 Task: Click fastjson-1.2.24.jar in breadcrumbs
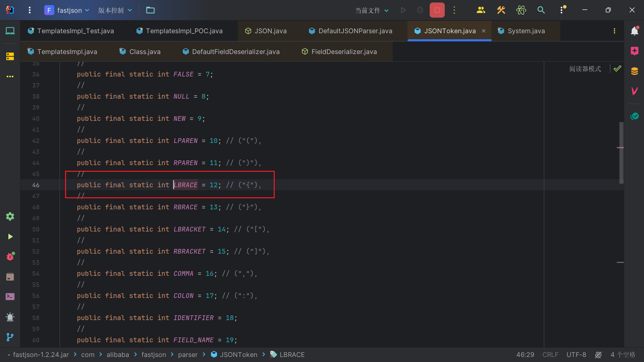pos(41,355)
